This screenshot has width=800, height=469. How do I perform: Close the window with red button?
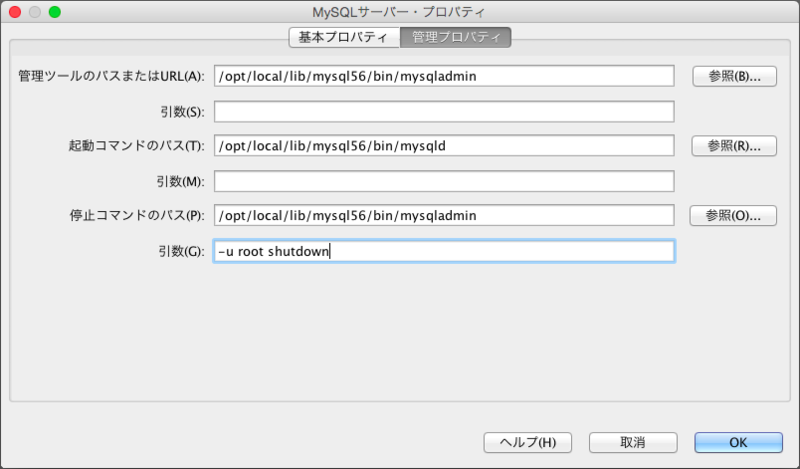click(x=15, y=12)
